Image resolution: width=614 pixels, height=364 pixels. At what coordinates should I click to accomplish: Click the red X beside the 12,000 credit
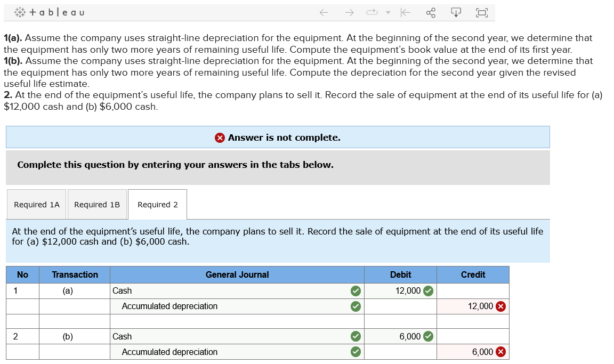pyautogui.click(x=500, y=306)
